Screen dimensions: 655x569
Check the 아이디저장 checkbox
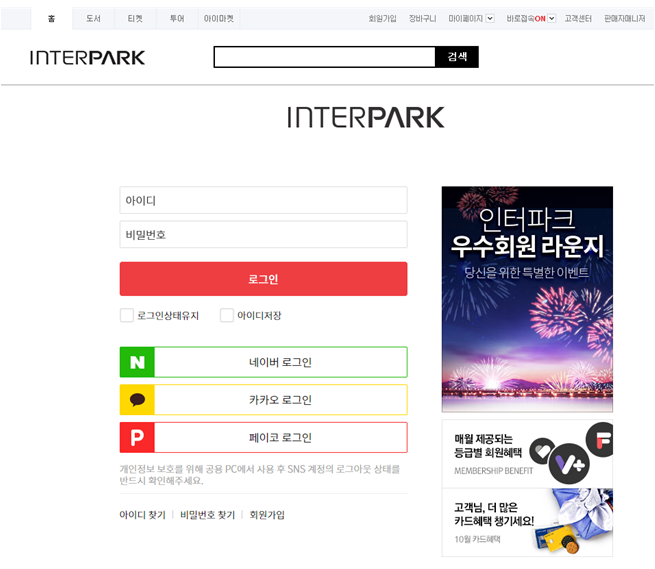tap(226, 315)
